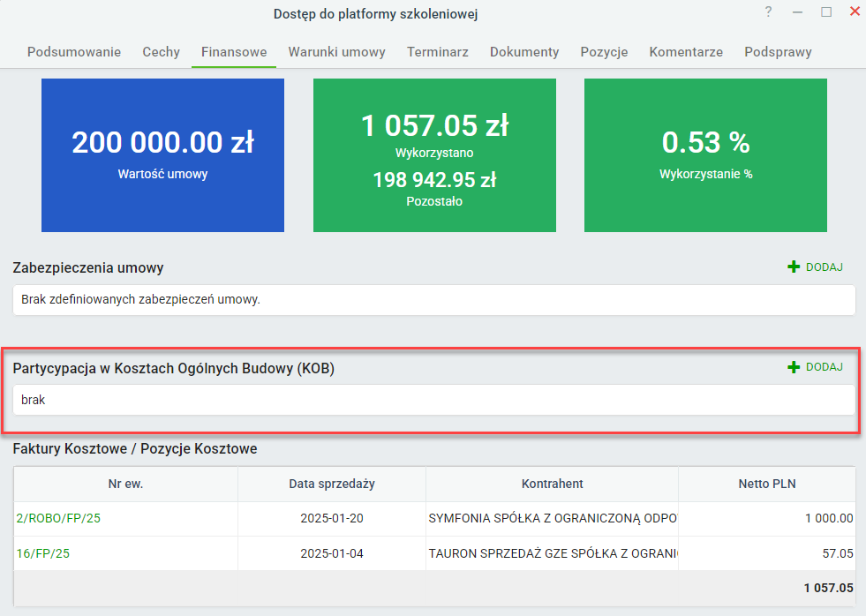The image size is (866, 616).
Task: Maximize the window
Action: tap(826, 12)
